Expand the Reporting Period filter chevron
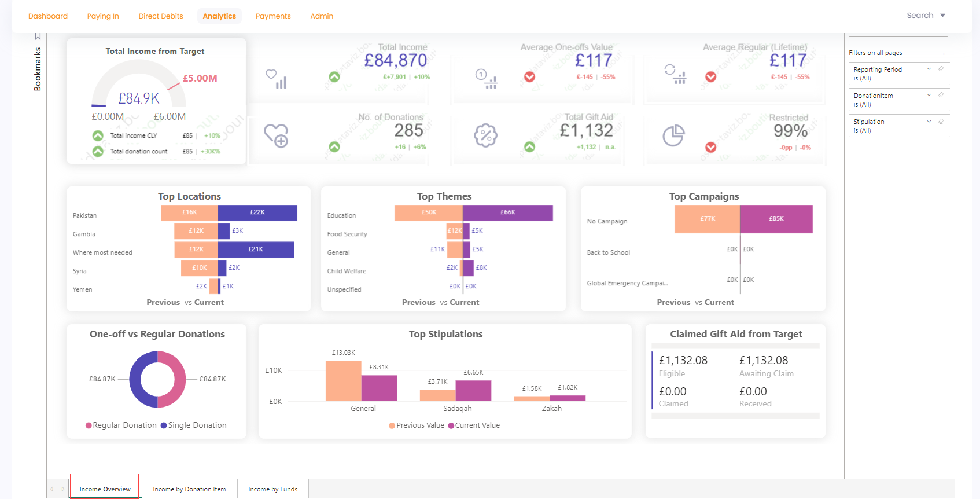Screen dimensions: 980x499 click(929, 69)
